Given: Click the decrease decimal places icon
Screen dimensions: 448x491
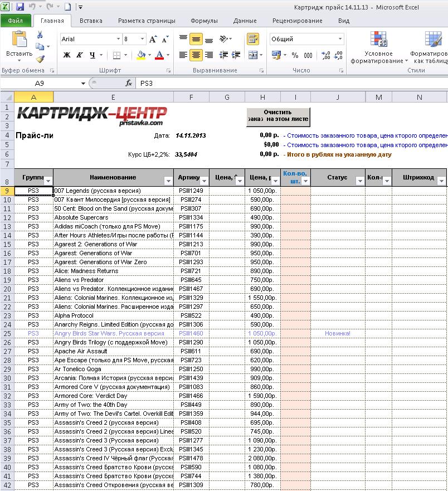Looking at the screenshot, I should pyautogui.click(x=338, y=55).
